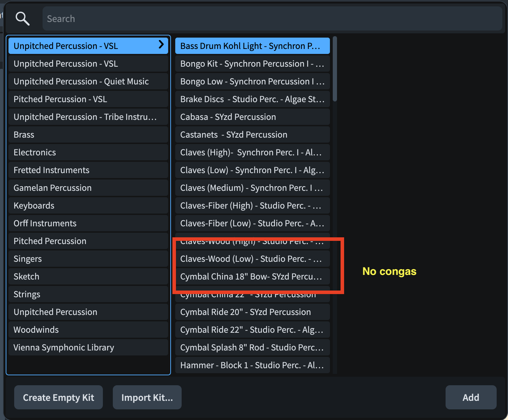Image resolution: width=508 pixels, height=420 pixels.
Task: Choose Bongo Kit Synchron Percussion entry
Action: (x=252, y=63)
